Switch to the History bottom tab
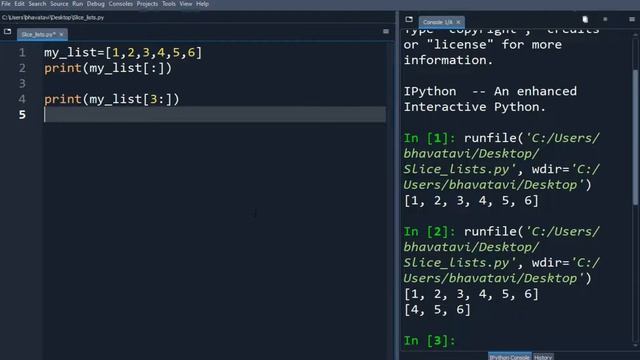The height and width of the screenshot is (360, 640). click(x=543, y=357)
